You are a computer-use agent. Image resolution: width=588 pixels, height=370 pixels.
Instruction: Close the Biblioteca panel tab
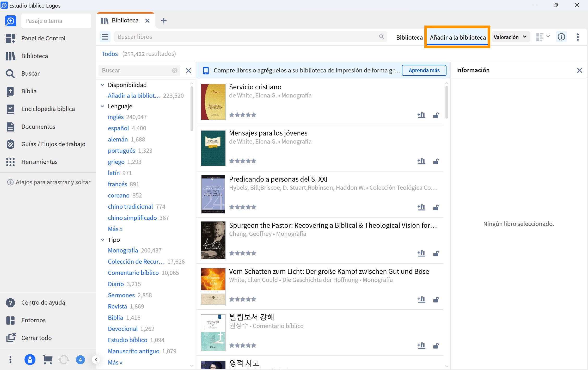[147, 21]
